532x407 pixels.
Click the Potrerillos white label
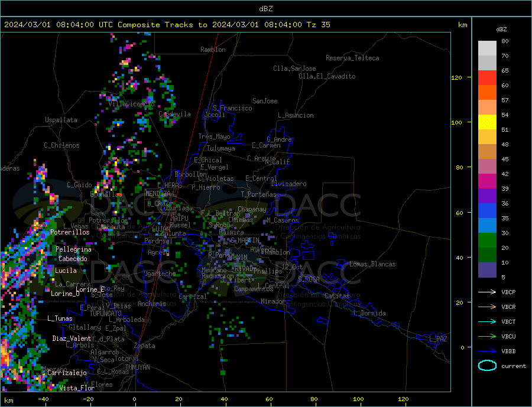pyautogui.click(x=70, y=232)
